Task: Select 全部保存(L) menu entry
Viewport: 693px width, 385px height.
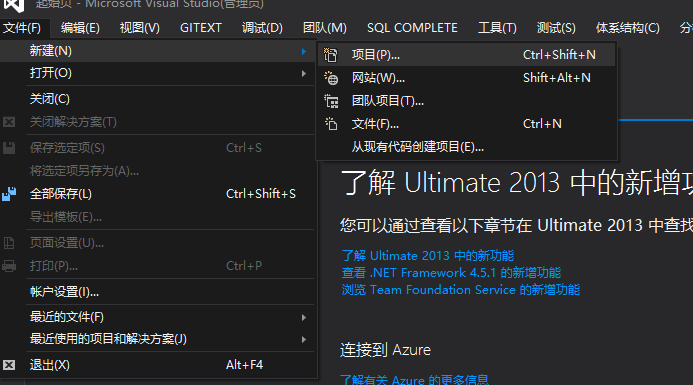Action: click(x=158, y=194)
